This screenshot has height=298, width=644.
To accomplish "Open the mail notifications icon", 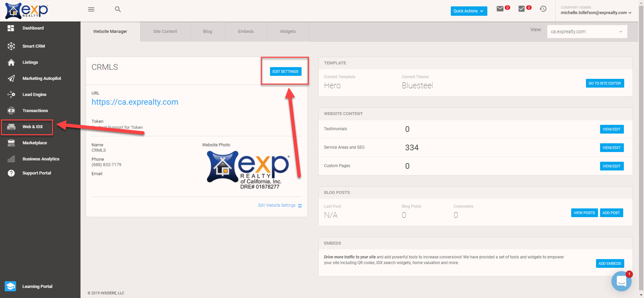I will pyautogui.click(x=500, y=9).
